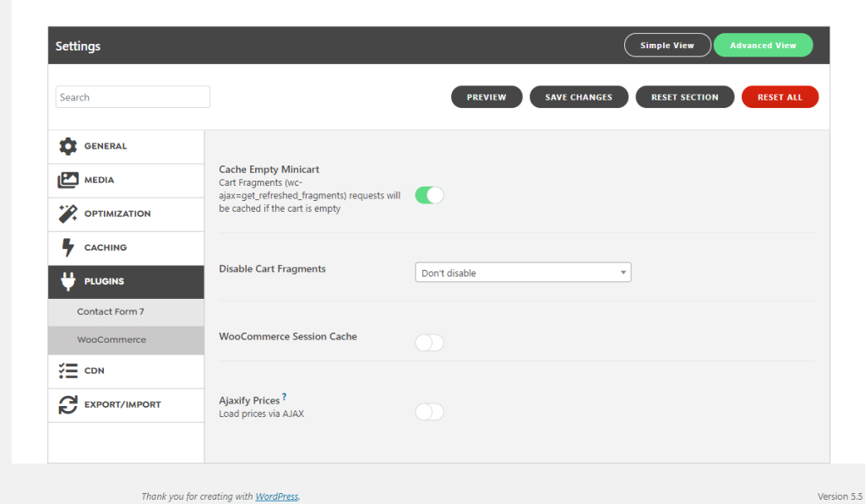
Task: Enable the Ajaxify Prices toggle
Action: (429, 411)
